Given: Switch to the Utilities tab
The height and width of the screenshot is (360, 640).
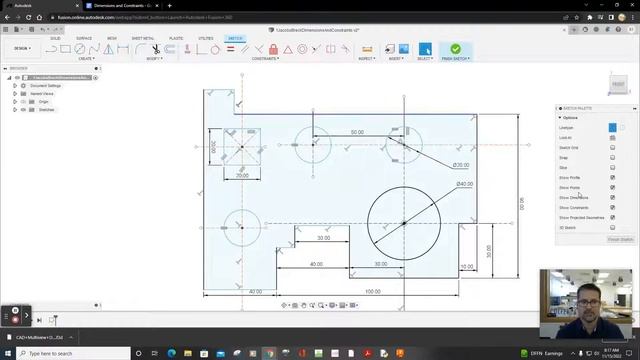Looking at the screenshot, I should (x=206, y=38).
